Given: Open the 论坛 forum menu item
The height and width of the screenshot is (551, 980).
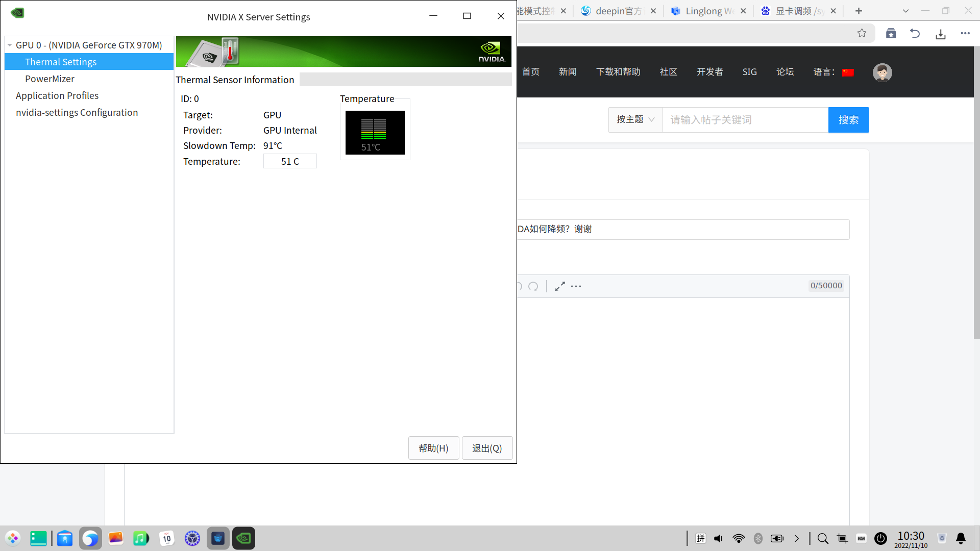Looking at the screenshot, I should [x=785, y=72].
